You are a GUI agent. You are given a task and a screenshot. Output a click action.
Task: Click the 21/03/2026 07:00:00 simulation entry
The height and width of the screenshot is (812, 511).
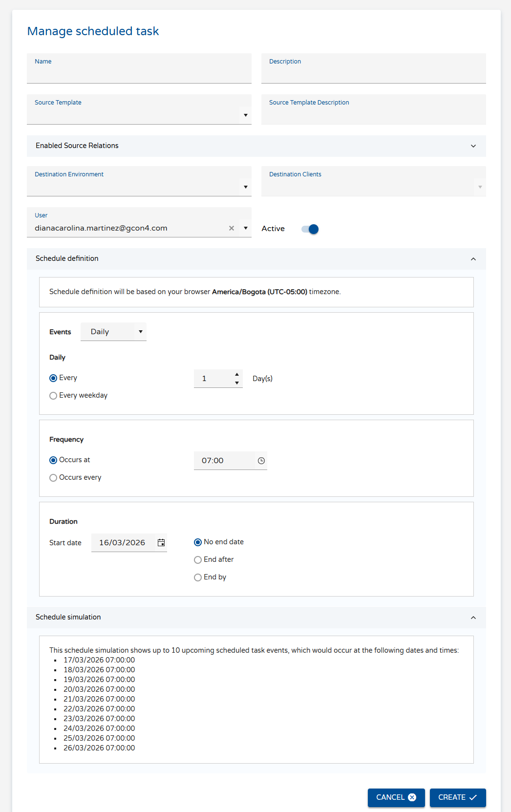tap(99, 699)
